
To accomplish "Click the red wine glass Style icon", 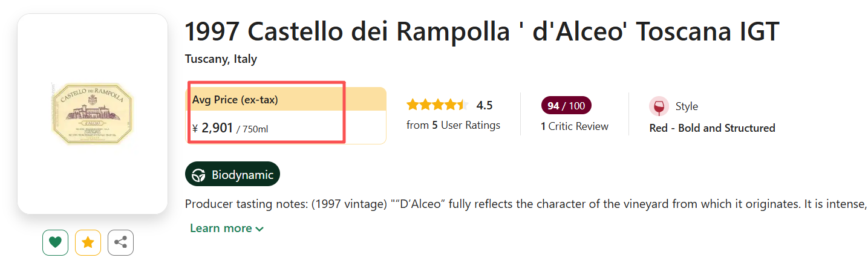I will click(x=659, y=106).
